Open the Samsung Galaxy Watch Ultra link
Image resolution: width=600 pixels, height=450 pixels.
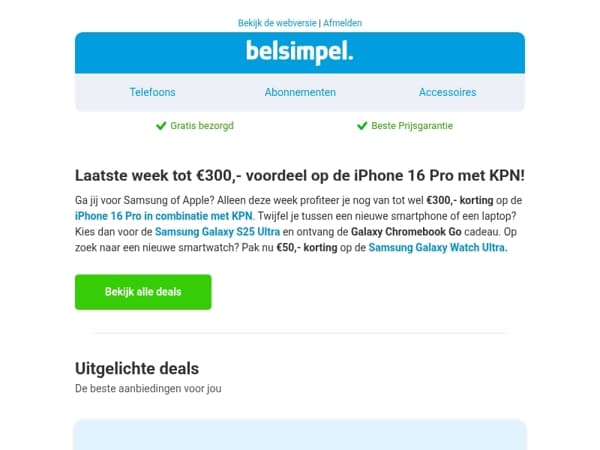coord(438,248)
